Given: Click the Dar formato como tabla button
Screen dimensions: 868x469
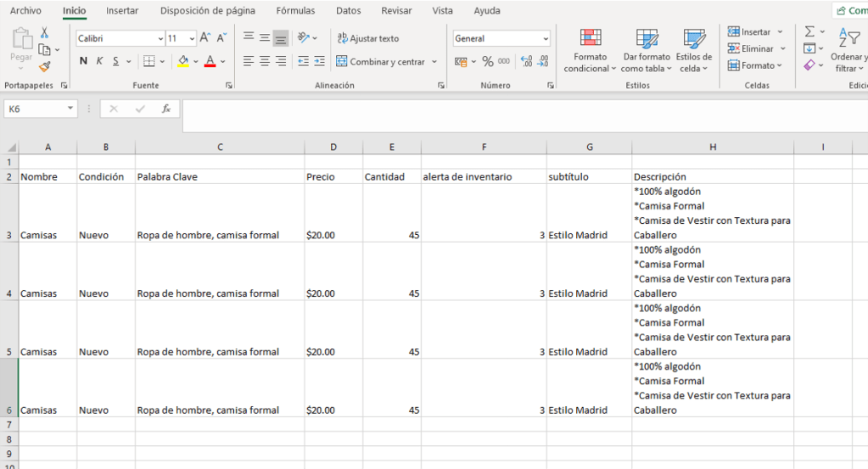Looking at the screenshot, I should (646, 51).
